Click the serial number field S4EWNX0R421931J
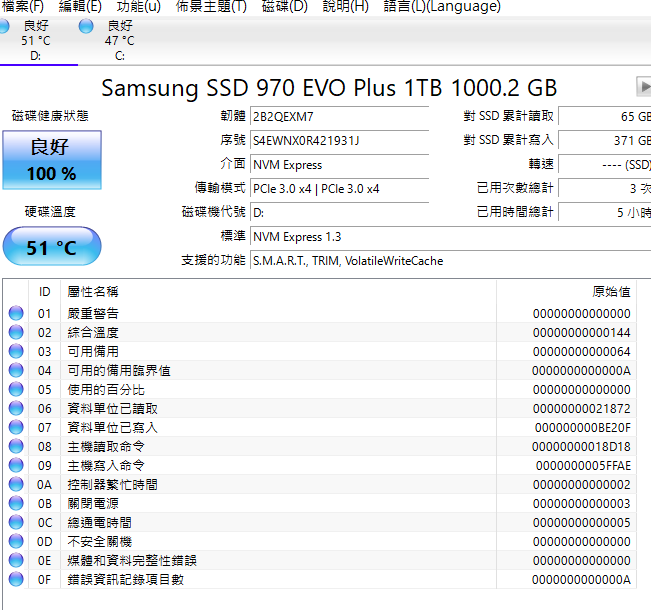651x610 pixels. pyautogui.click(x=339, y=140)
